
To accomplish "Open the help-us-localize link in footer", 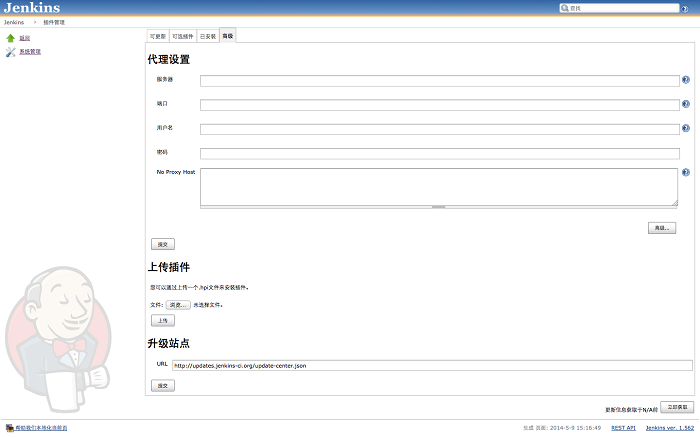I will click(x=41, y=428).
